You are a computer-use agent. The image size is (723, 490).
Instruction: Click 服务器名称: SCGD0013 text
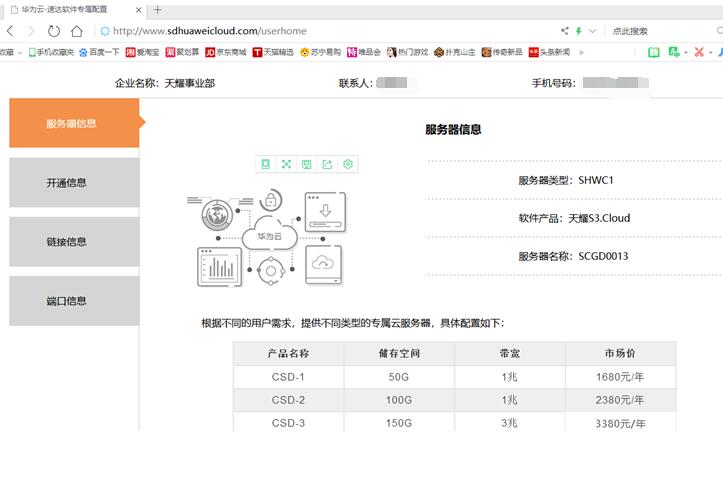(573, 256)
